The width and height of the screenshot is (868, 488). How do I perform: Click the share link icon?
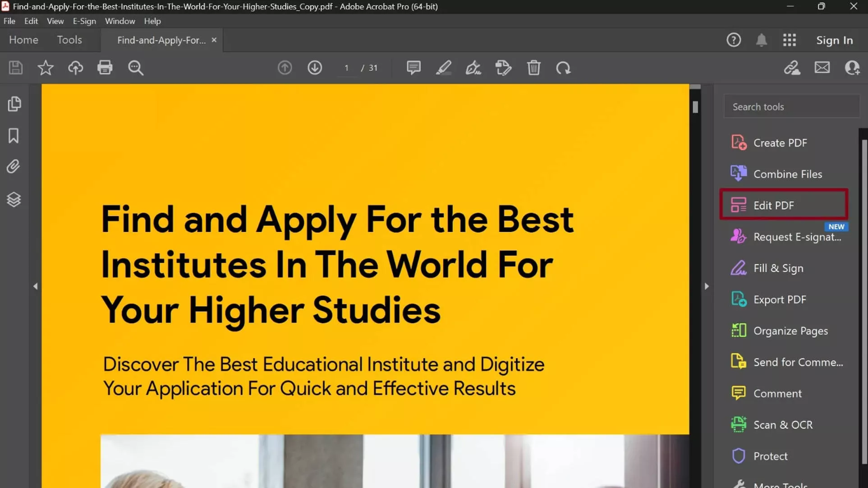tap(792, 68)
